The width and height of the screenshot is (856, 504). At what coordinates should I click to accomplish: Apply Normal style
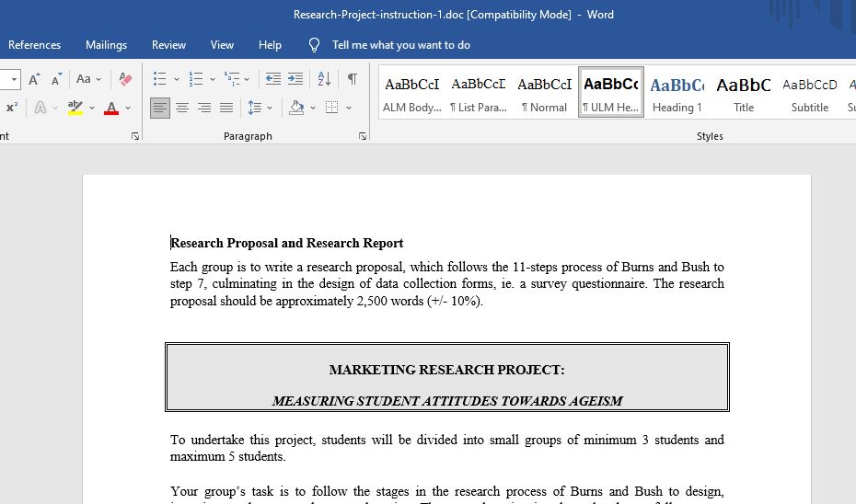[x=545, y=92]
